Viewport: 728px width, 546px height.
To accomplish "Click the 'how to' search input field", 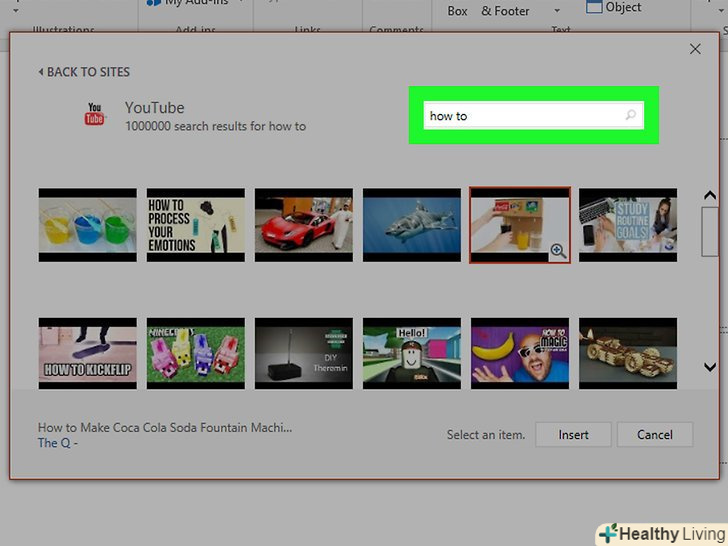I will click(520, 116).
